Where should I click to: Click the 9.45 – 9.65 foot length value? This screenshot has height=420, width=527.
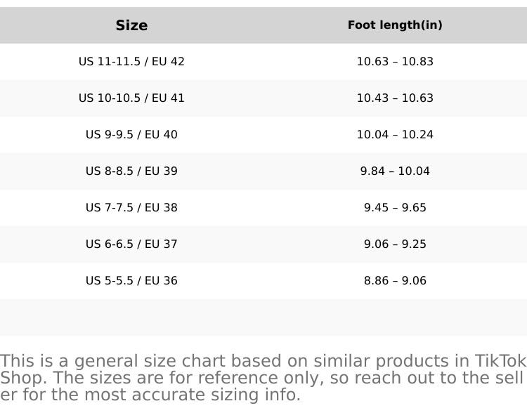pos(395,208)
